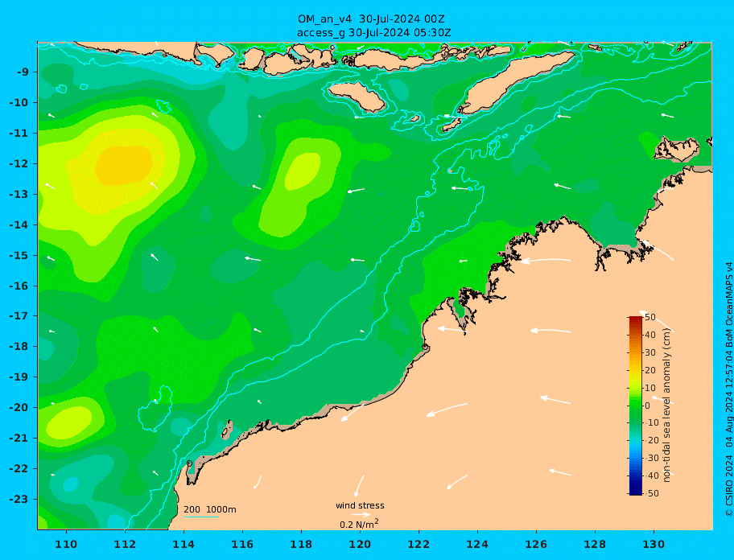Click the color bar legend
734x560 pixels.
point(635,406)
